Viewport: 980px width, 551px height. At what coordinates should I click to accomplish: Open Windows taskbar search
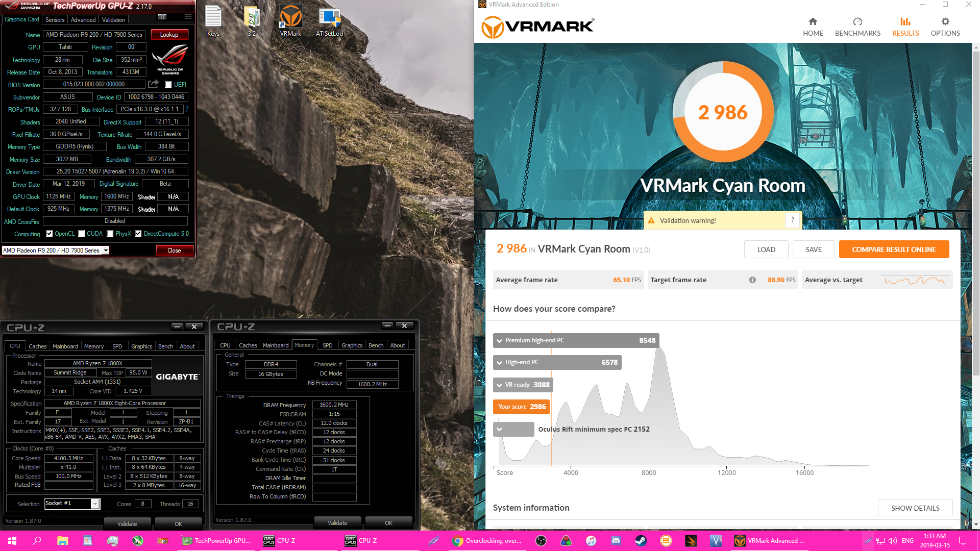(37, 541)
